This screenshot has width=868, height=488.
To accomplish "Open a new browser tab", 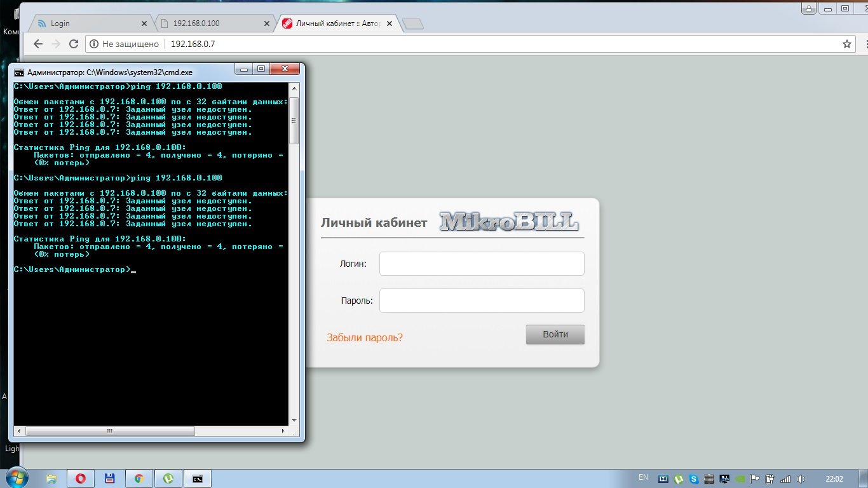I will click(413, 24).
